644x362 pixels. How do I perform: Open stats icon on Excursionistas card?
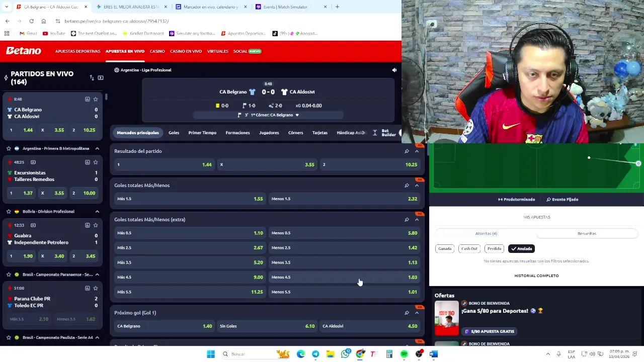[87, 162]
